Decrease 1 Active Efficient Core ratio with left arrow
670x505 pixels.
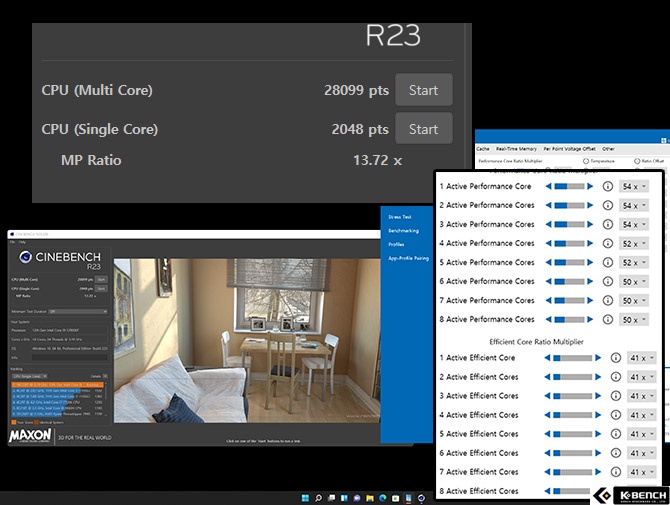click(x=547, y=358)
